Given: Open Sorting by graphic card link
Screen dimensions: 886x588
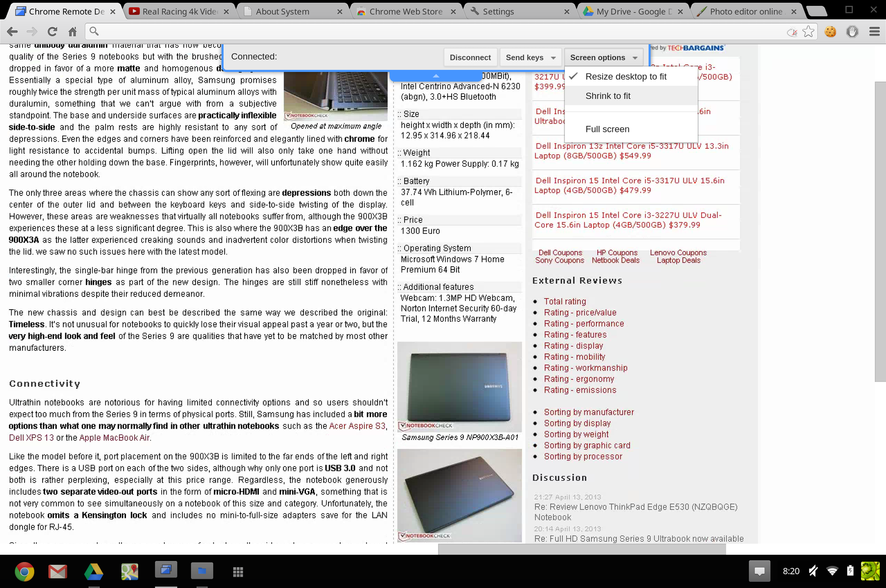Looking at the screenshot, I should [587, 446].
